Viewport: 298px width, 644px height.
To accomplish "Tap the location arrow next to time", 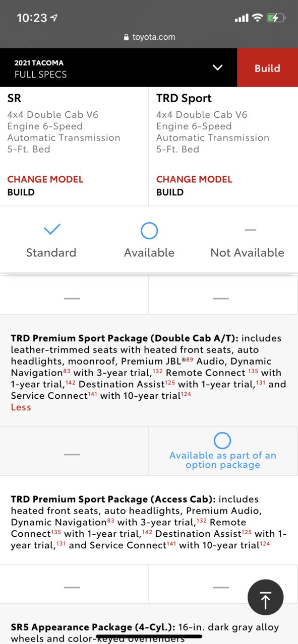I will [x=54, y=18].
